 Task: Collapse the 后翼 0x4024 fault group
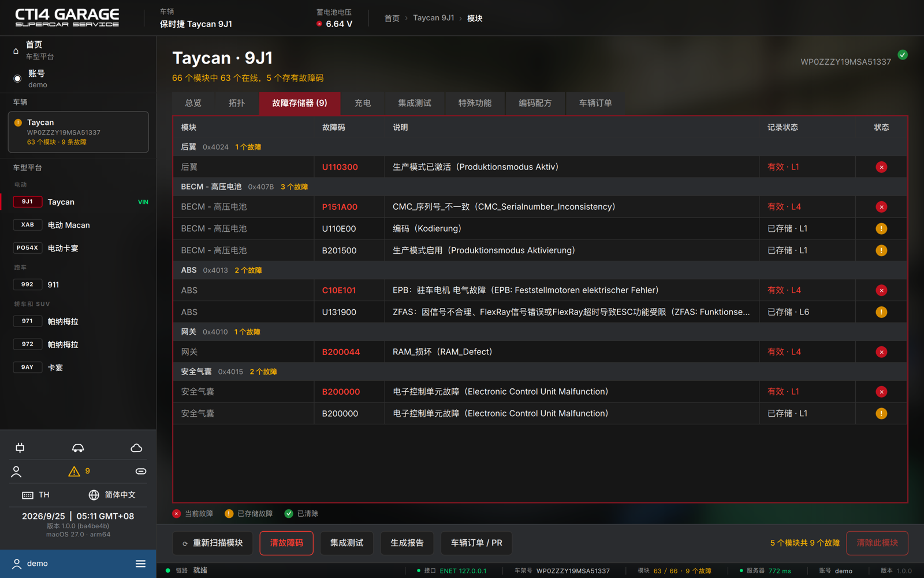540,147
